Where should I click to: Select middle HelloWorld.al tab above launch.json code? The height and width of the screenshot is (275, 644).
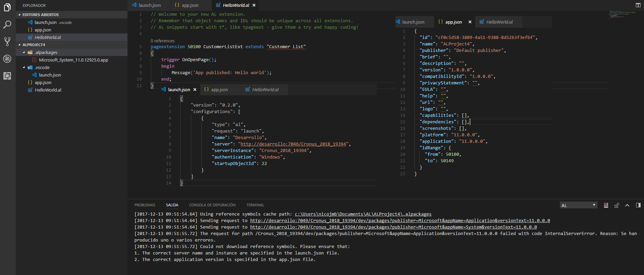pos(265,90)
